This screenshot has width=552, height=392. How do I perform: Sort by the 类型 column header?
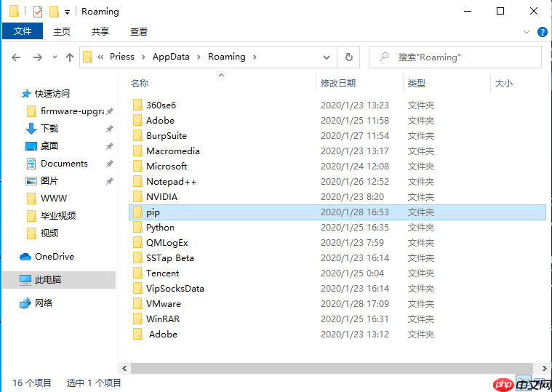417,84
